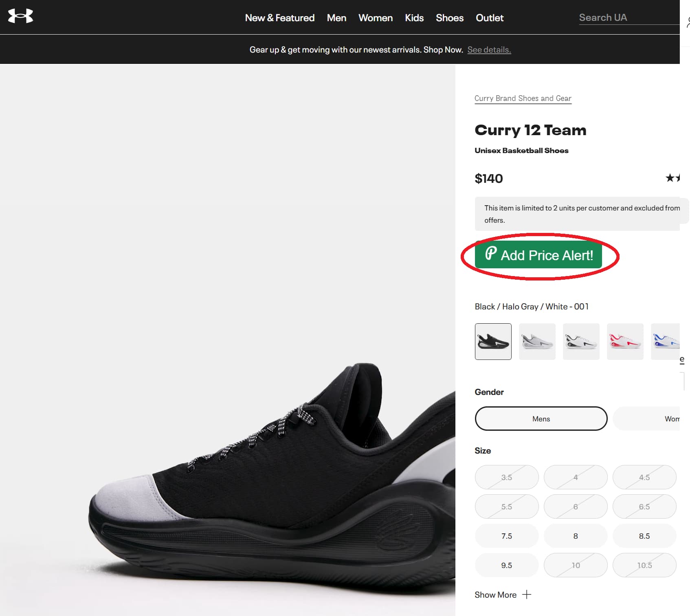Image resolution: width=690 pixels, height=616 pixels.
Task: Select the red colorway swatch
Action: click(x=625, y=342)
